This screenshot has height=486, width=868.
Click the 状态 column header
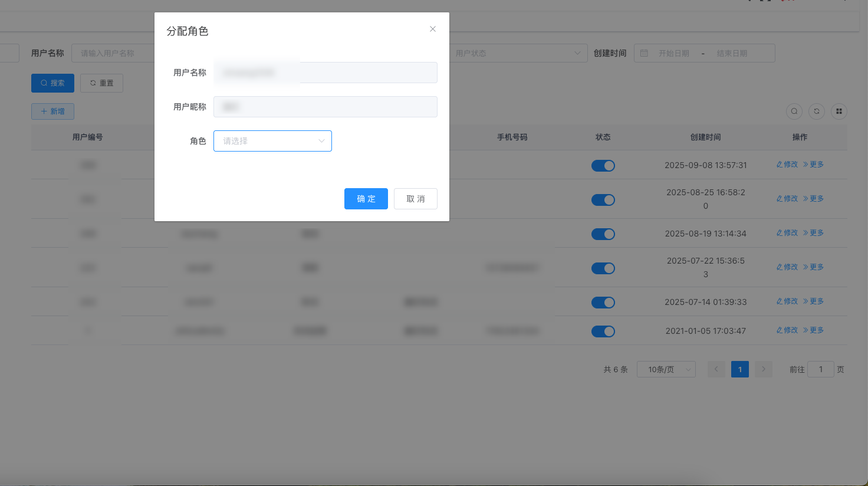603,137
